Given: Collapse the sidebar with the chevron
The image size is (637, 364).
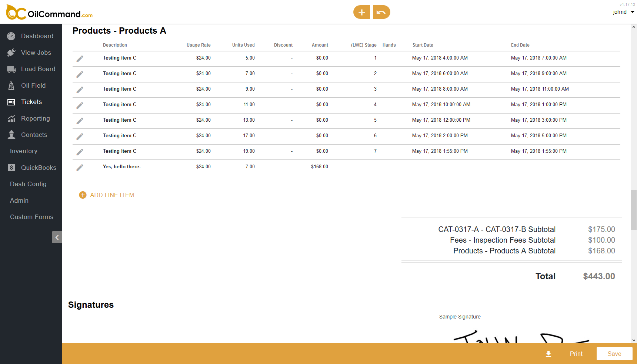Looking at the screenshot, I should pos(57,237).
